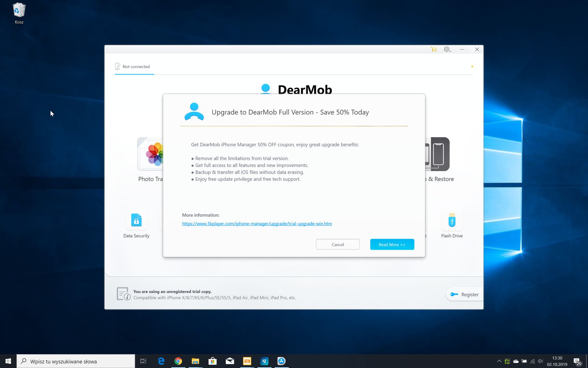Open the Windows Start menu
Image resolution: width=588 pixels, height=368 pixels.
[8, 361]
